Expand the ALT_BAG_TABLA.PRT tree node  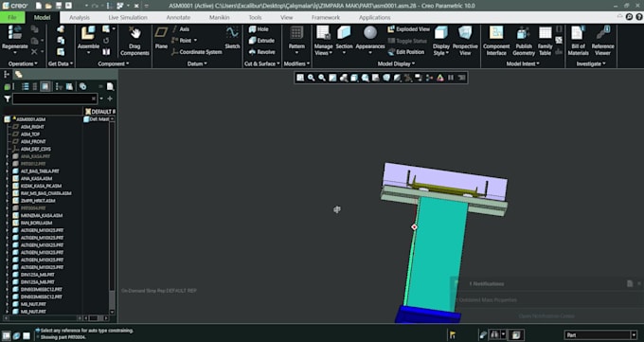coord(7,171)
